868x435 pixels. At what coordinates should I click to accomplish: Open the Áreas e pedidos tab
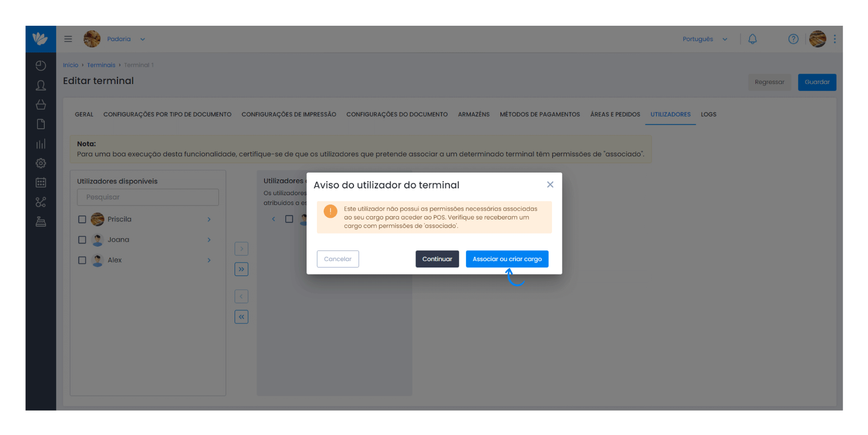coord(615,114)
